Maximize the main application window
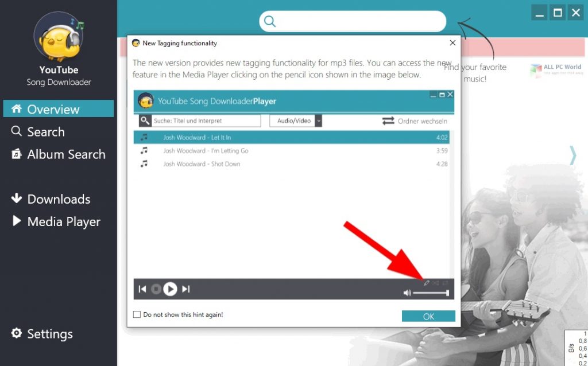The height and width of the screenshot is (366, 588). point(558,13)
